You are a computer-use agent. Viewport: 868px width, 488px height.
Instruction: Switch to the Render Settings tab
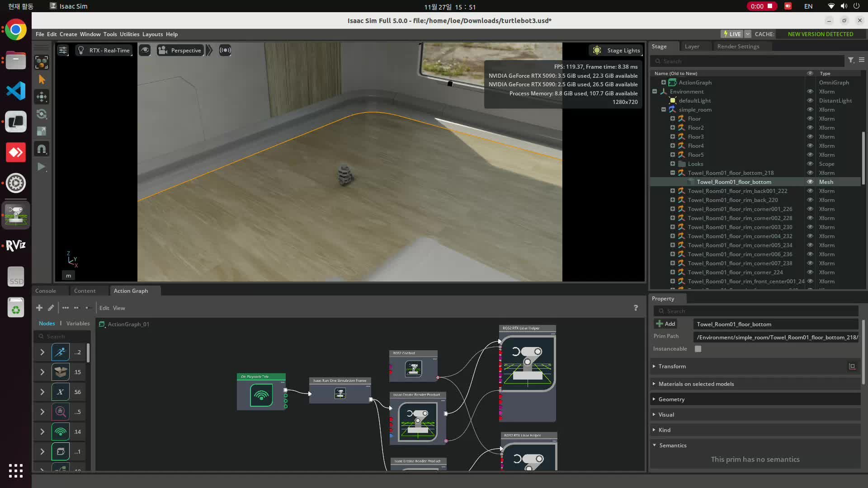coord(738,47)
